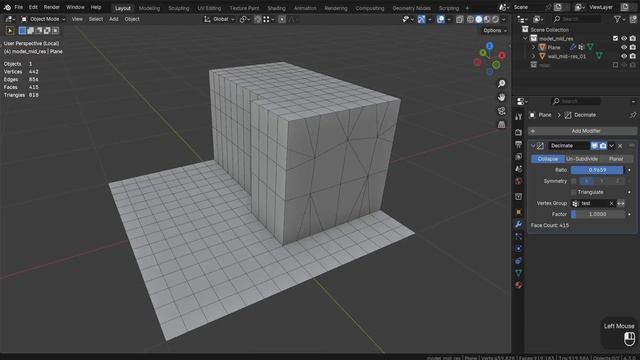Open the Options dropdown
This screenshot has width=640, height=360.
click(x=495, y=31)
